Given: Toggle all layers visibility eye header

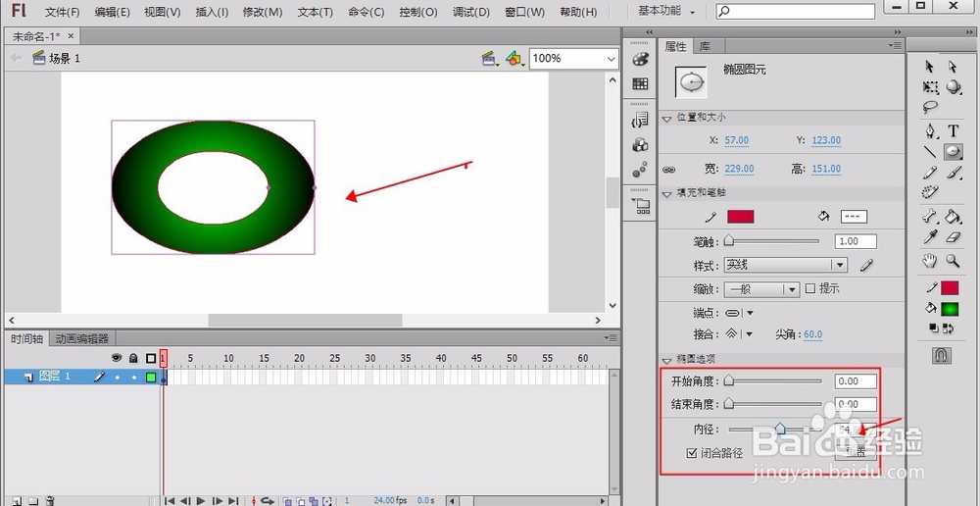Looking at the screenshot, I should 117,358.
